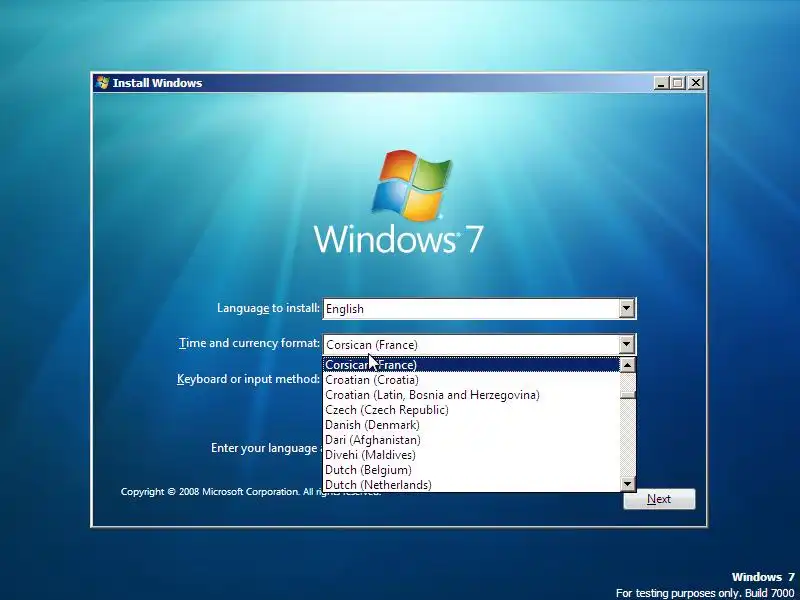This screenshot has height=600, width=800.
Task: Pick Dutch (Netherlands) from the list
Action: 472,485
